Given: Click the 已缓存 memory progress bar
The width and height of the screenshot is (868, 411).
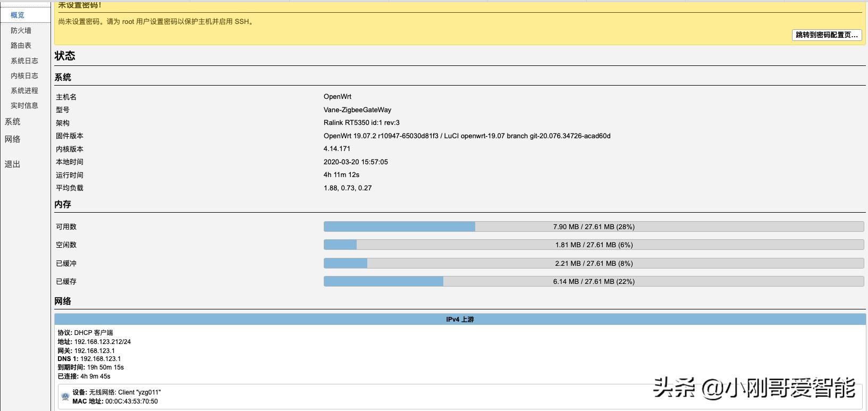Looking at the screenshot, I should pos(593,282).
